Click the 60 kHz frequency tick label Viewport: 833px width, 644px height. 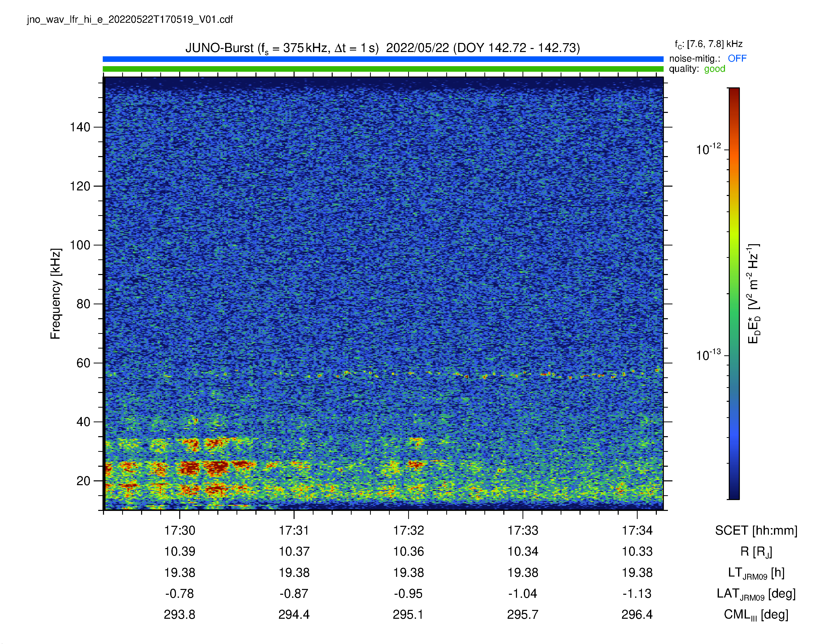click(84, 363)
